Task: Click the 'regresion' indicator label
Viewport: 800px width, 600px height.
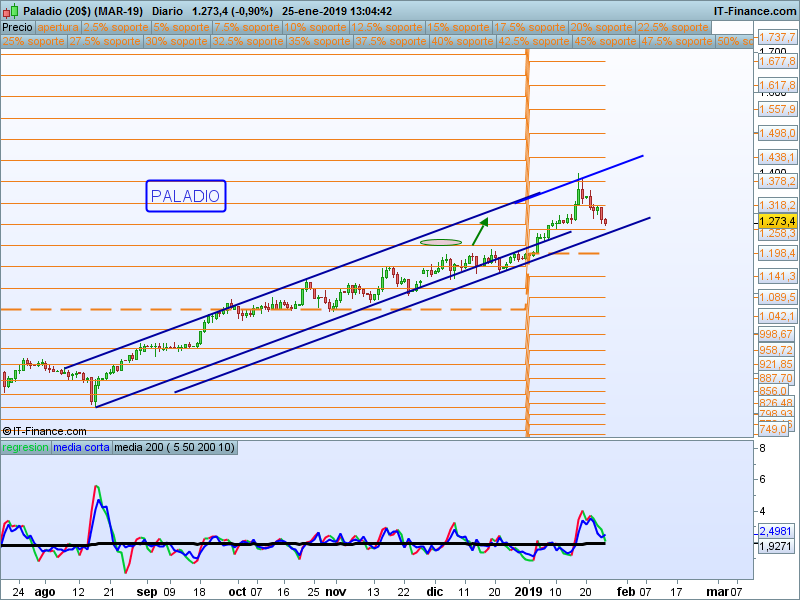Action: [x=25, y=447]
